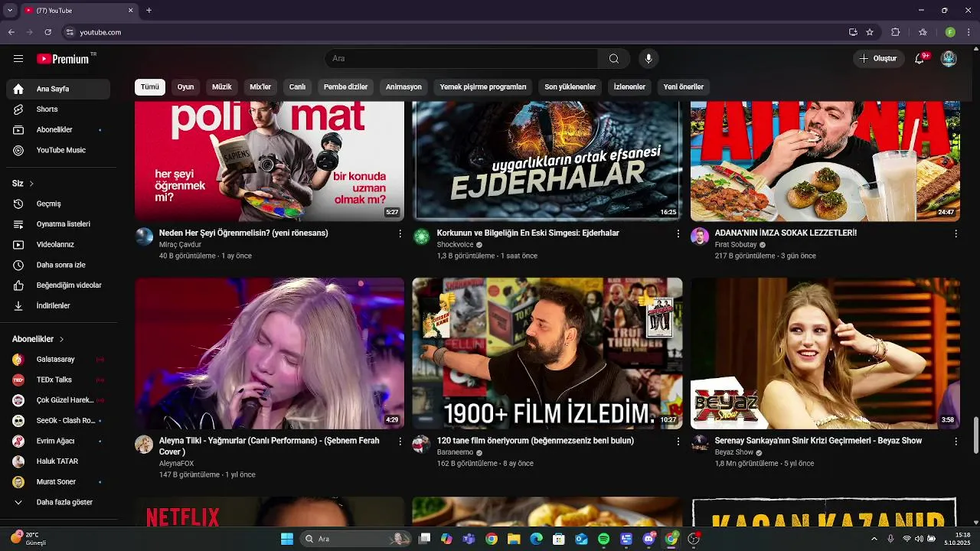This screenshot has width=980, height=551.
Task: Play the 1900+ FİLM İZLEDİM thumbnail
Action: coord(547,354)
